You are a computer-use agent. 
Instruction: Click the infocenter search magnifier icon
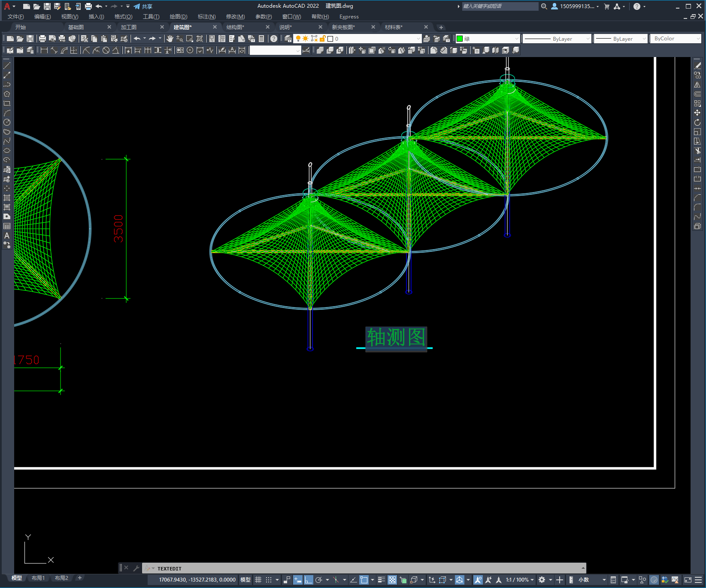pos(544,6)
